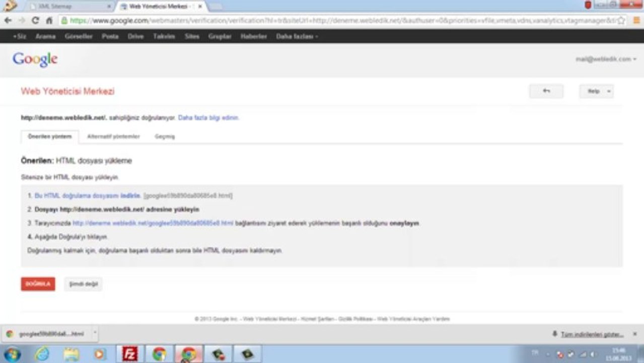This screenshot has width=644, height=363.
Task: Reload the current page
Action: pyautogui.click(x=35, y=21)
